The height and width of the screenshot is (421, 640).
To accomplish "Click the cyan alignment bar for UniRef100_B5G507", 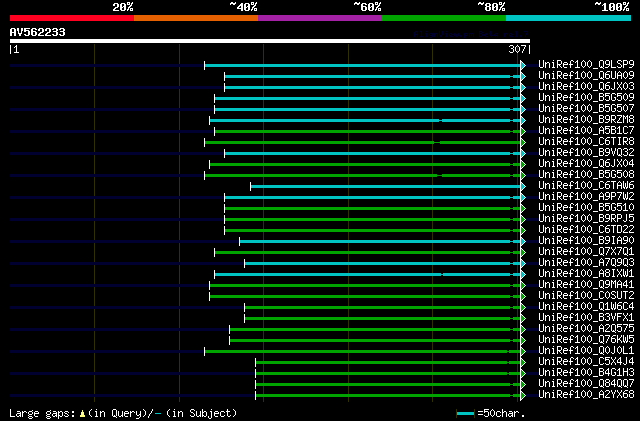I will (367, 109).
